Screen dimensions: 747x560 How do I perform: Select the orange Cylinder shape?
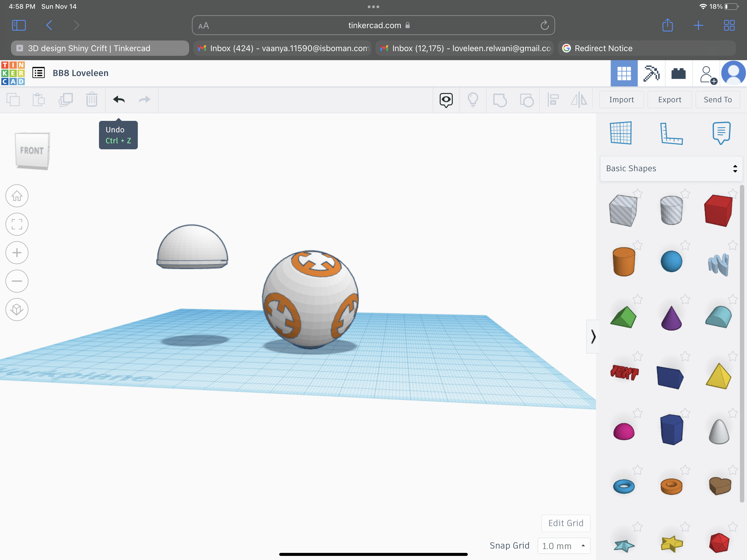[623, 262]
